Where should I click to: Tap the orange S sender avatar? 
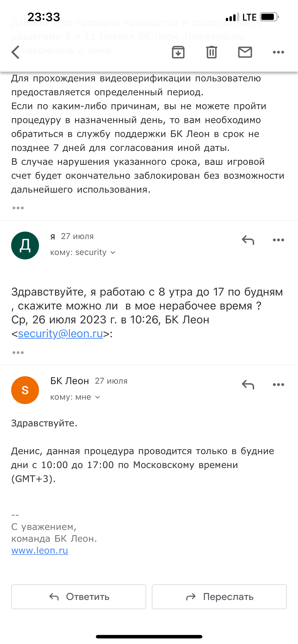25,390
